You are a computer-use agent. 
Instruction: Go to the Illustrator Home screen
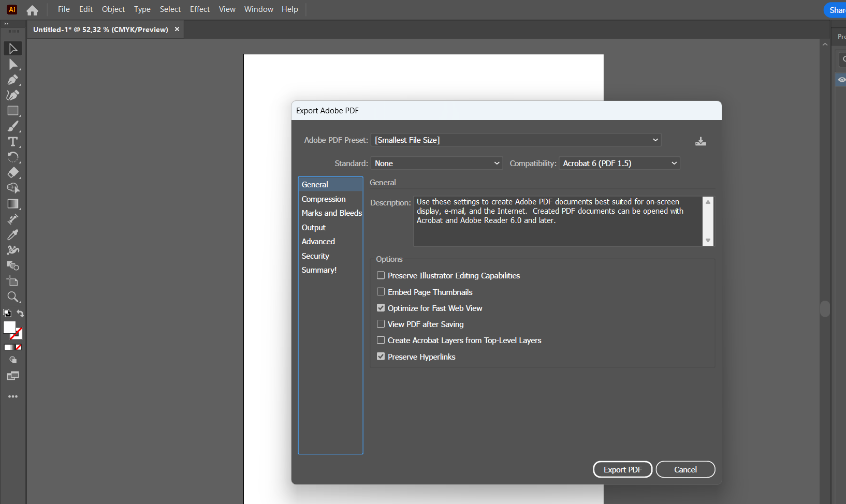coord(32,10)
